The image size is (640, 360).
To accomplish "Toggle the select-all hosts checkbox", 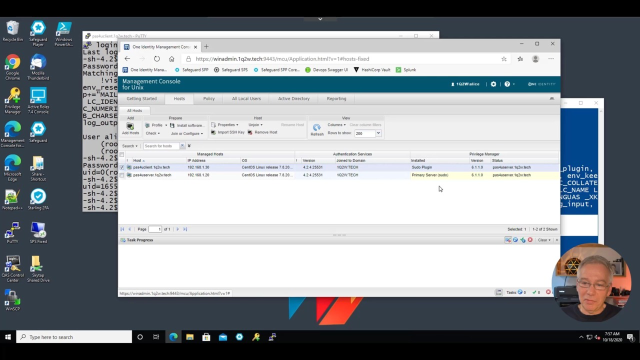I will 122,154.
